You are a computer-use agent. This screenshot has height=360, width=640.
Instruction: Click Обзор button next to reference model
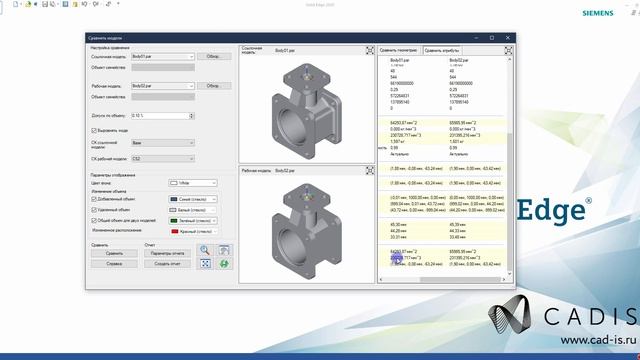pyautogui.click(x=214, y=56)
